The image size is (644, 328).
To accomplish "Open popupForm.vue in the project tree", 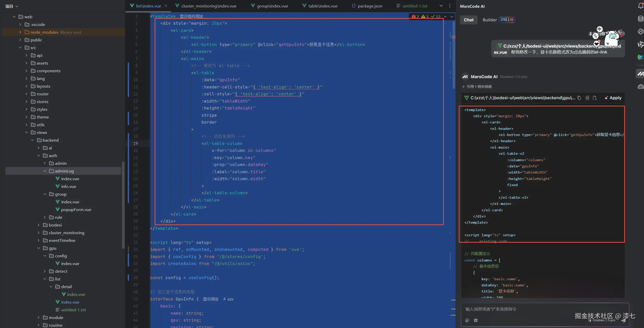I will tap(76, 209).
